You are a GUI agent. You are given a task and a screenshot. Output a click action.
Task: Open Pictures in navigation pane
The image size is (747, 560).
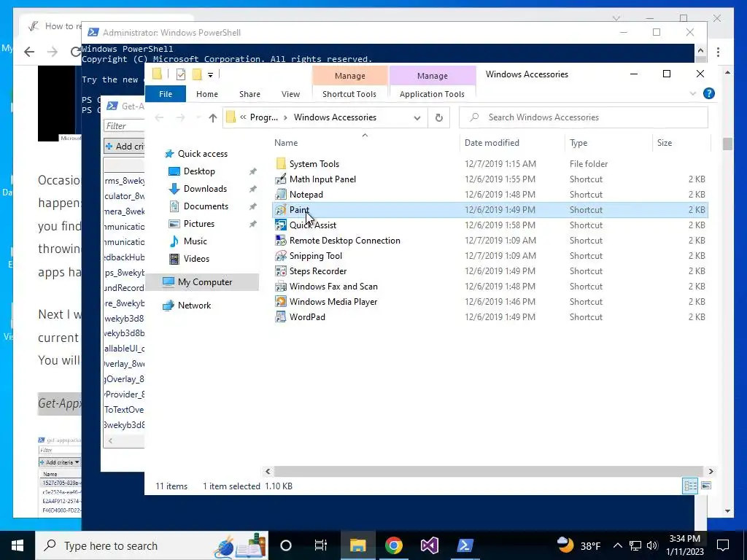click(x=198, y=224)
